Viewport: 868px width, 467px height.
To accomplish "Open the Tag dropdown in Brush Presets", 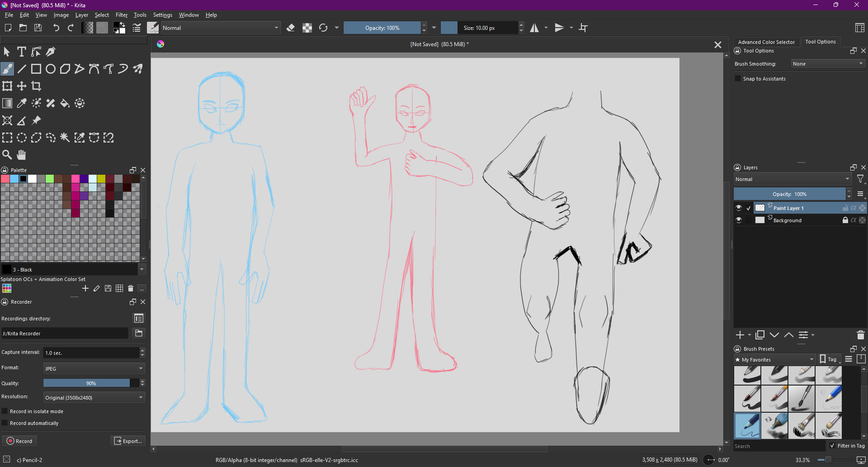I will click(x=830, y=359).
